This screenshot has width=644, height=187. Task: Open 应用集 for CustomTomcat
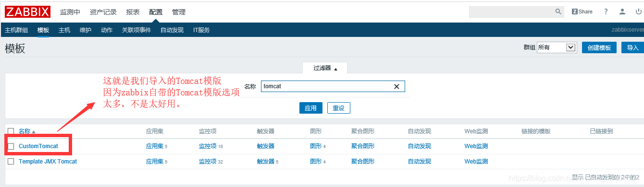155,146
